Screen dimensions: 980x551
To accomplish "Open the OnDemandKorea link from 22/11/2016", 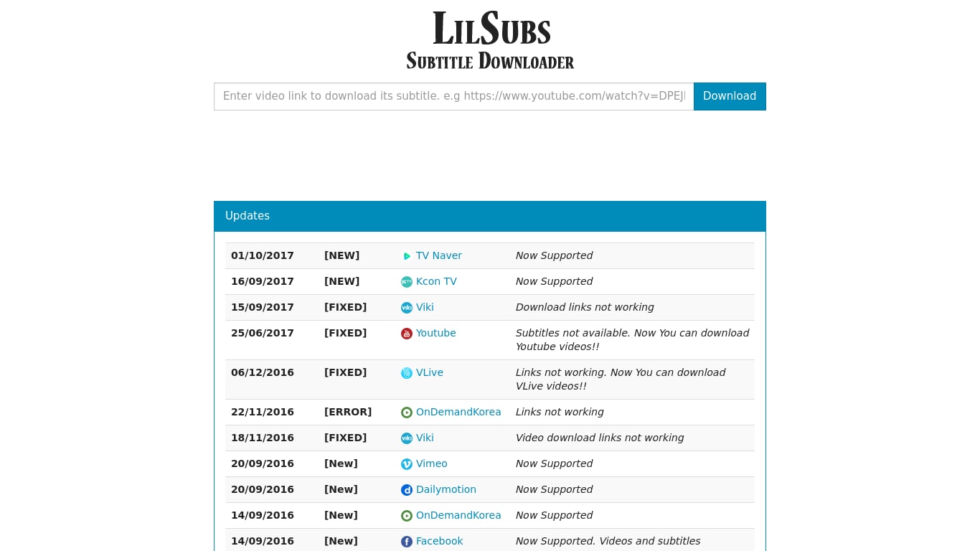I will tap(458, 412).
